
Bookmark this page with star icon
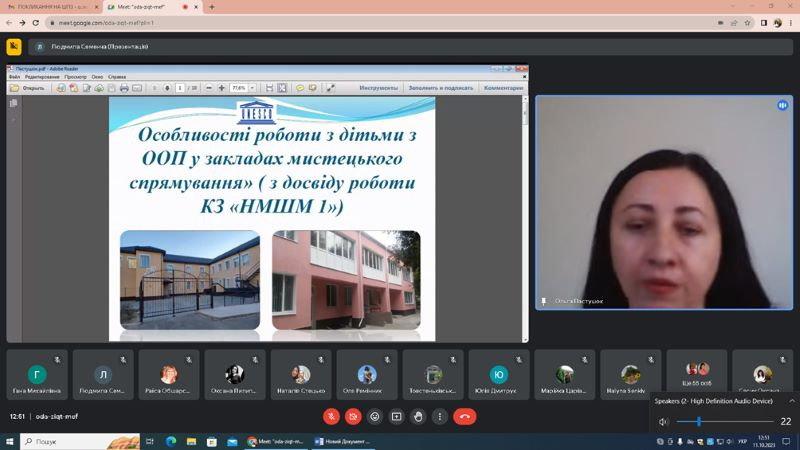[747, 23]
